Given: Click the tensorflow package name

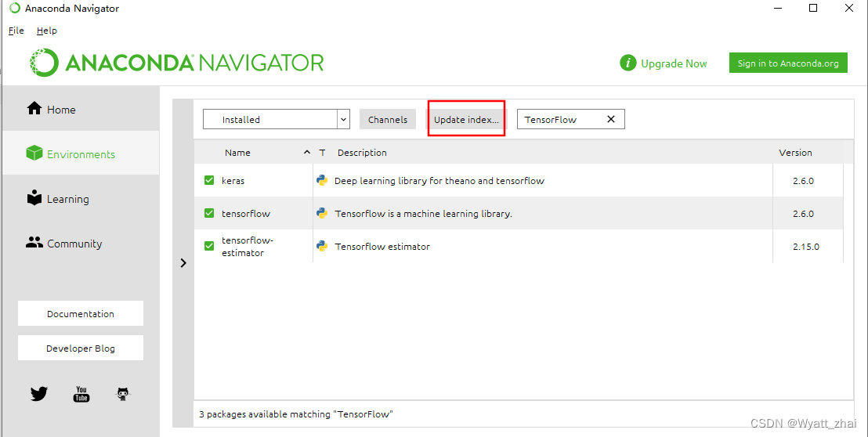Looking at the screenshot, I should click(246, 214).
